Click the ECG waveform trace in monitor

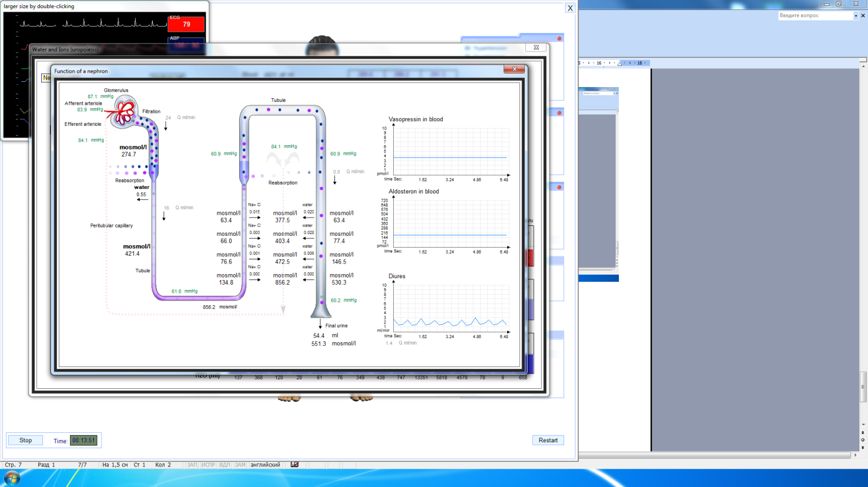click(92, 24)
